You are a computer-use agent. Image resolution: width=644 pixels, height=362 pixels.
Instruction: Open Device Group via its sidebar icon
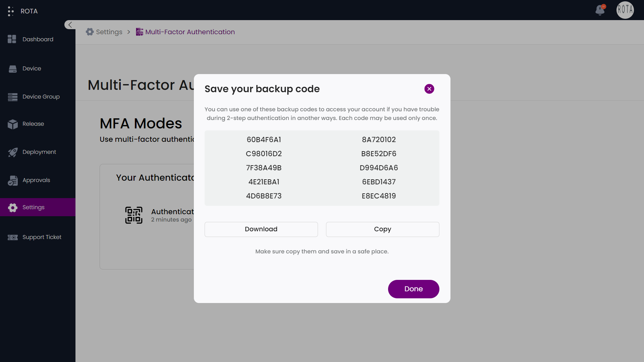coord(12,97)
